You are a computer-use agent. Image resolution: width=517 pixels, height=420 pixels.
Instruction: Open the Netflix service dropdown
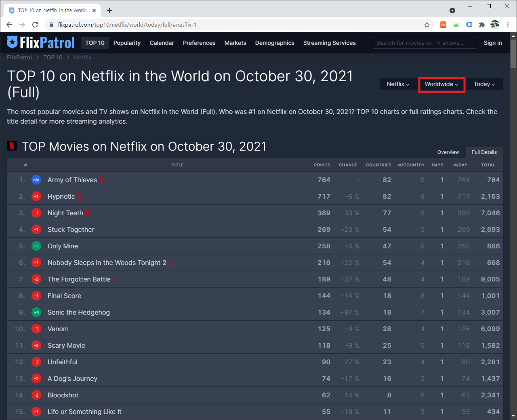pos(398,84)
